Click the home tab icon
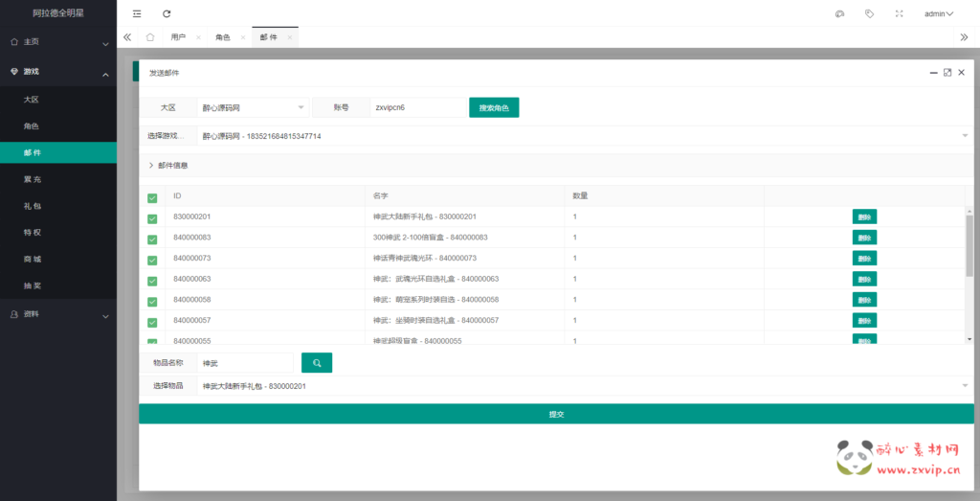Image resolution: width=980 pixels, height=501 pixels. pos(150,36)
